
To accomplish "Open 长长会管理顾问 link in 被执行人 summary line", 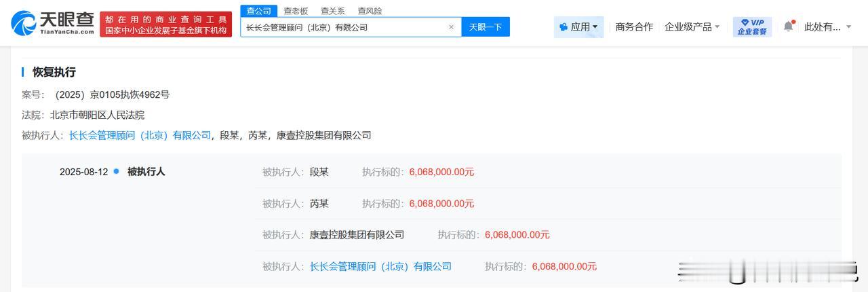I will click(x=140, y=135).
